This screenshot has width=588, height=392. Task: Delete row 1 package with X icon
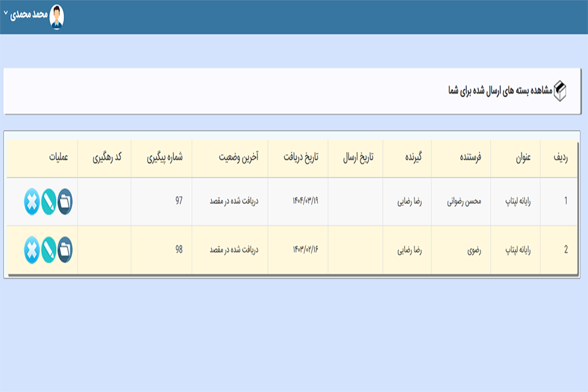pyautogui.click(x=32, y=202)
